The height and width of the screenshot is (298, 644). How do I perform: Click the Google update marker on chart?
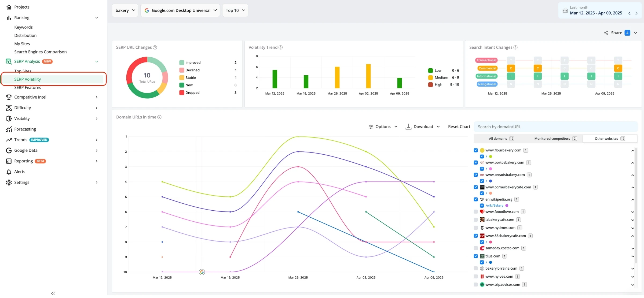click(x=202, y=272)
